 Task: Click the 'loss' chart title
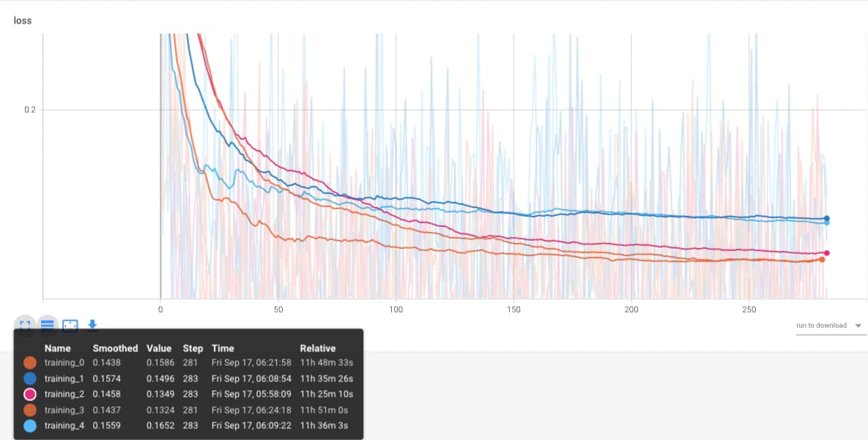[x=22, y=20]
